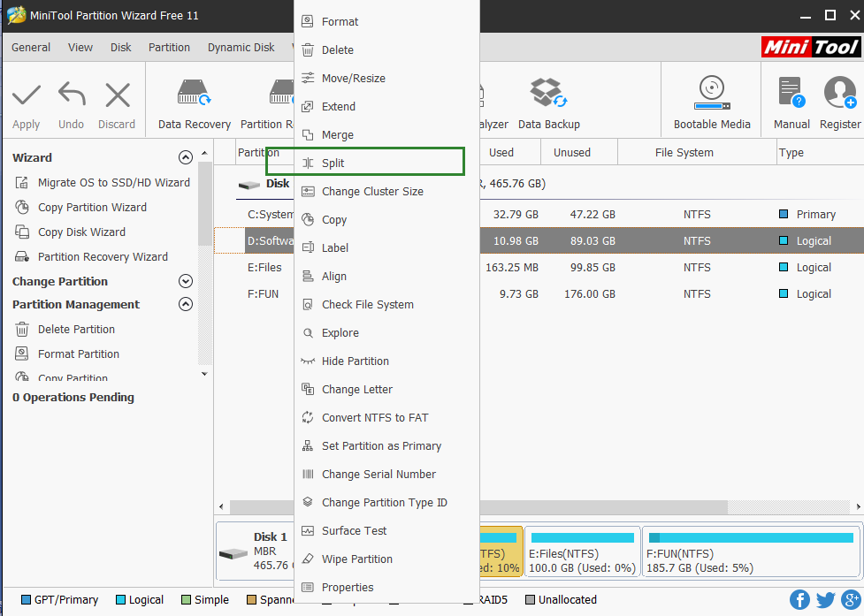Open MiniTool Facebook page icon
The image size is (864, 616).
click(x=799, y=600)
